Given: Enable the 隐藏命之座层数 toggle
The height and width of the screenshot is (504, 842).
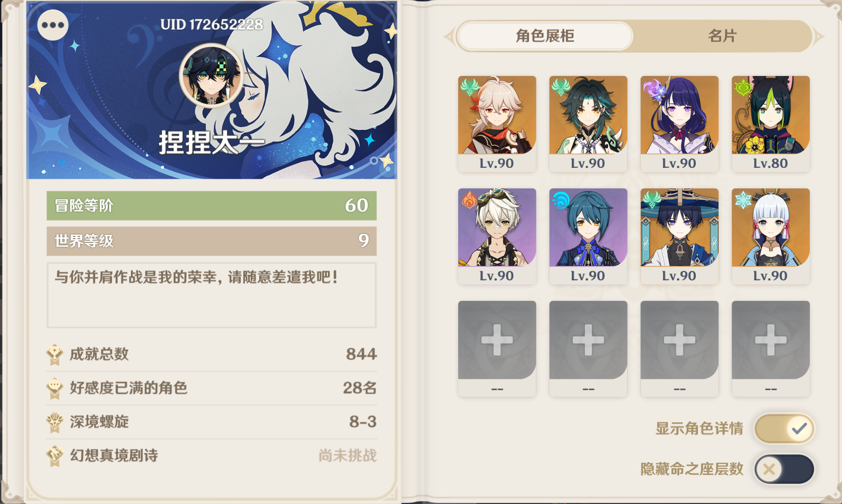Looking at the screenshot, I should pos(784,469).
